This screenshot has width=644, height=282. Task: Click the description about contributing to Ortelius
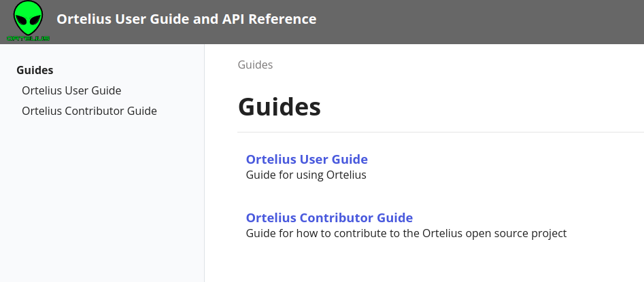click(x=406, y=233)
